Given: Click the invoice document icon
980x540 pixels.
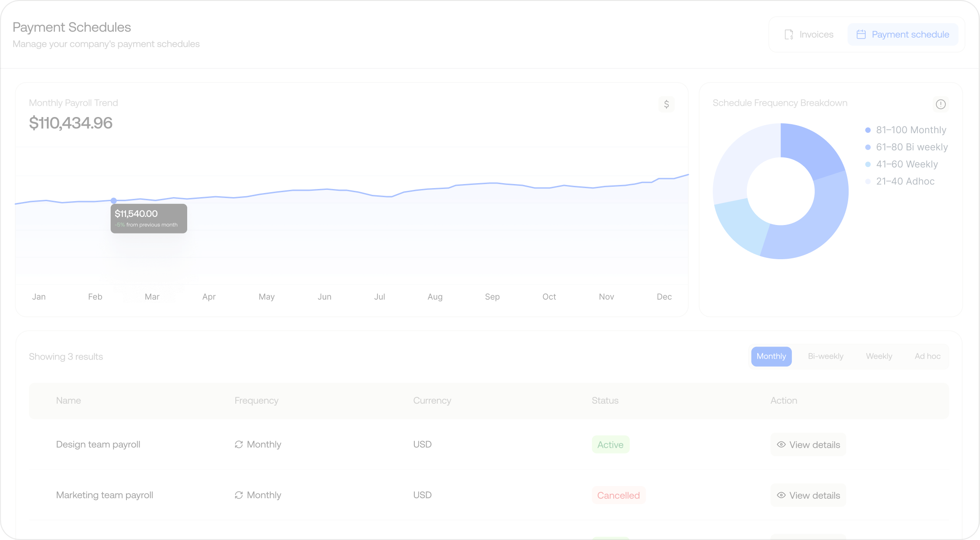Looking at the screenshot, I should [x=789, y=35].
